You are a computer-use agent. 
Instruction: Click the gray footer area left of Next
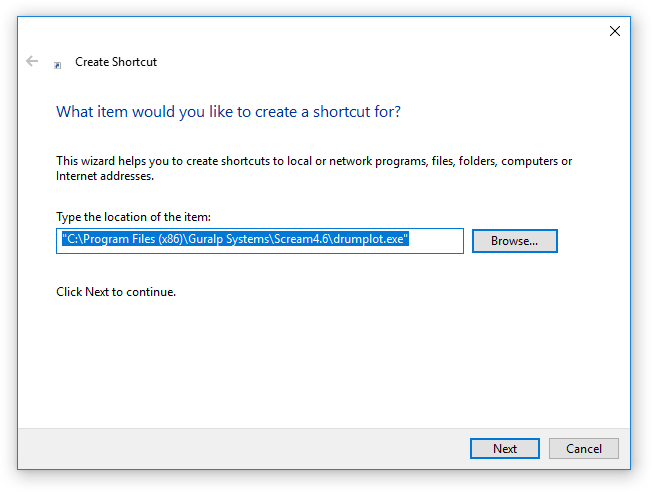click(243, 449)
